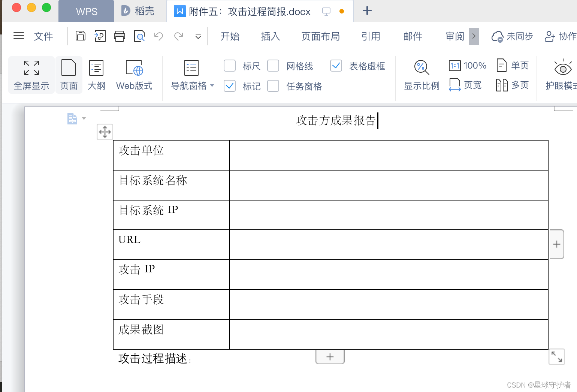
Task: Open the 文件 menu
Action: click(x=43, y=36)
